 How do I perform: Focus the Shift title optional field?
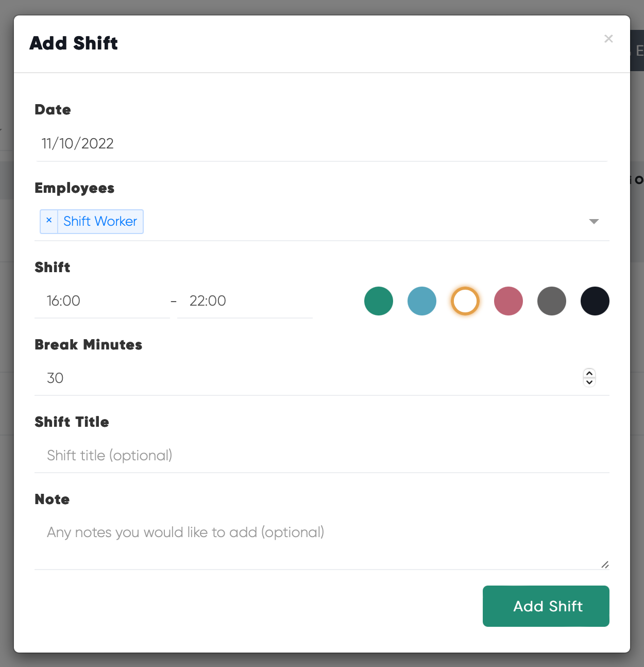point(322,456)
